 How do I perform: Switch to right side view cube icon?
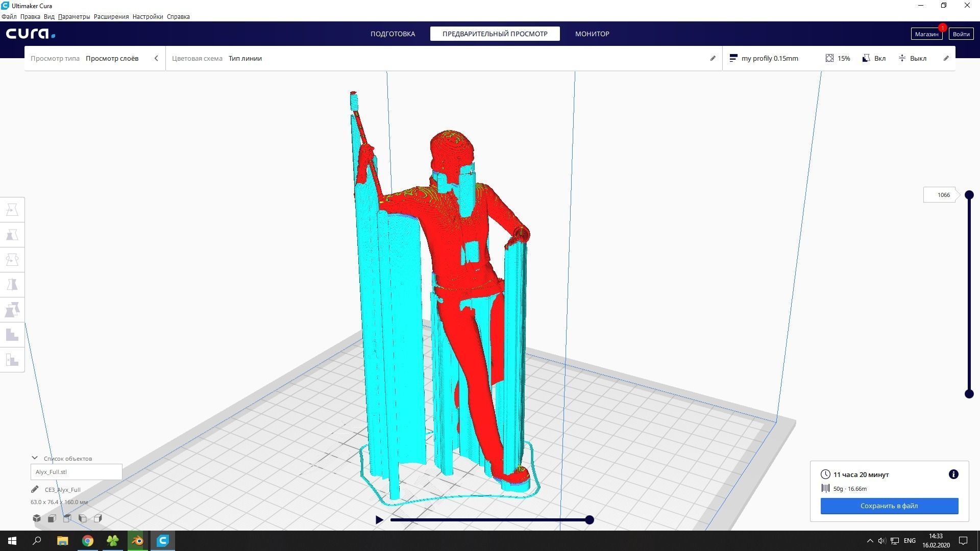coord(98,518)
